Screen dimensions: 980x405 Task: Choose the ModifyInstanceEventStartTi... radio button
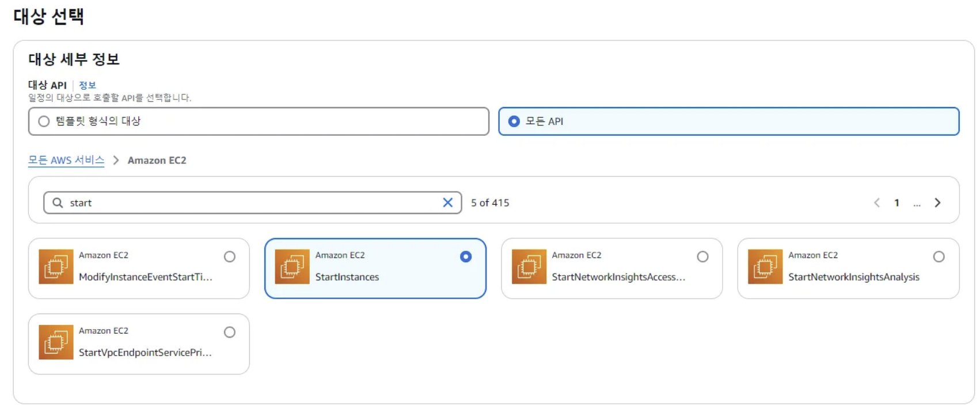point(230,257)
